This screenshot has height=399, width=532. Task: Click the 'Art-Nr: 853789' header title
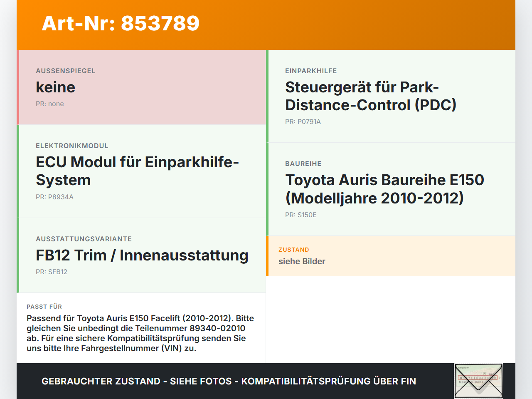pos(121,23)
